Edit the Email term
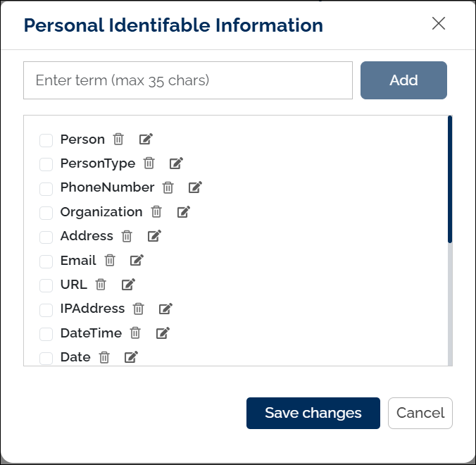 [x=137, y=260]
